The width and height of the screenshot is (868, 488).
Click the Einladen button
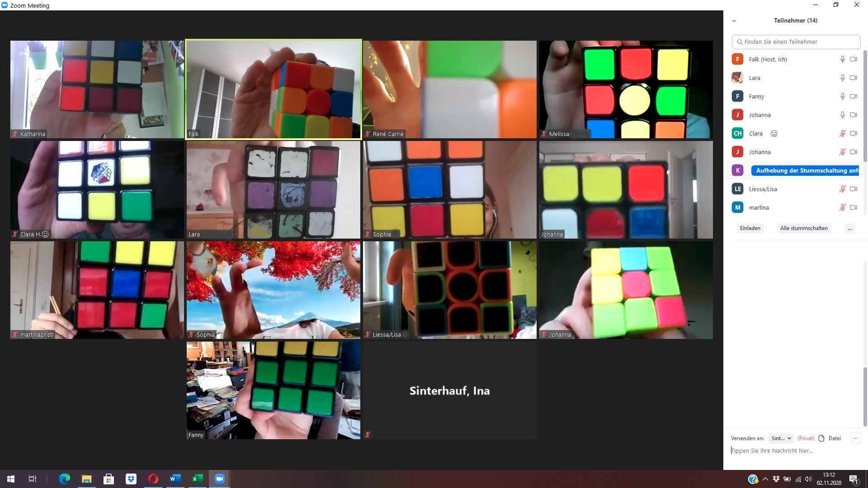point(750,228)
